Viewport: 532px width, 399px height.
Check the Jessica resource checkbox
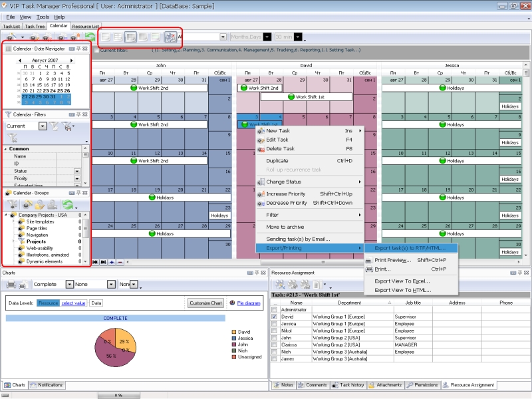coord(274,324)
